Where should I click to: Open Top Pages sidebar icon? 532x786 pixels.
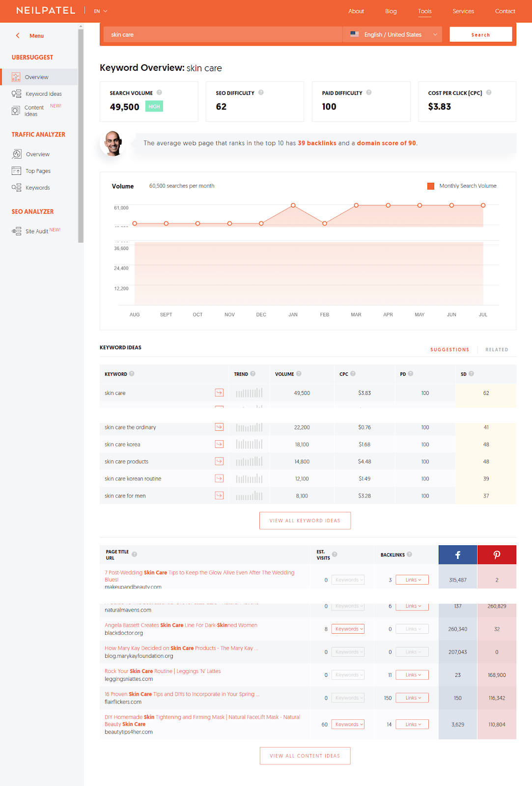[x=17, y=171]
